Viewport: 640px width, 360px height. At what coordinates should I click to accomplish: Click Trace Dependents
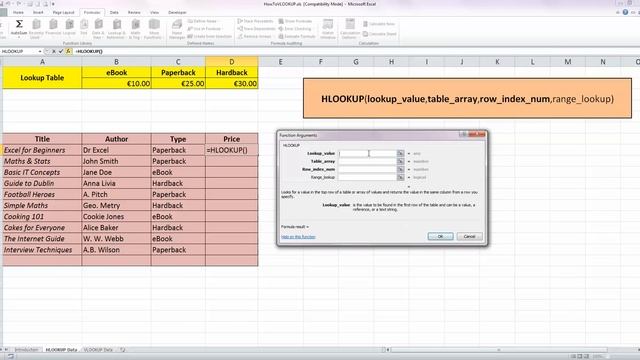[256, 29]
